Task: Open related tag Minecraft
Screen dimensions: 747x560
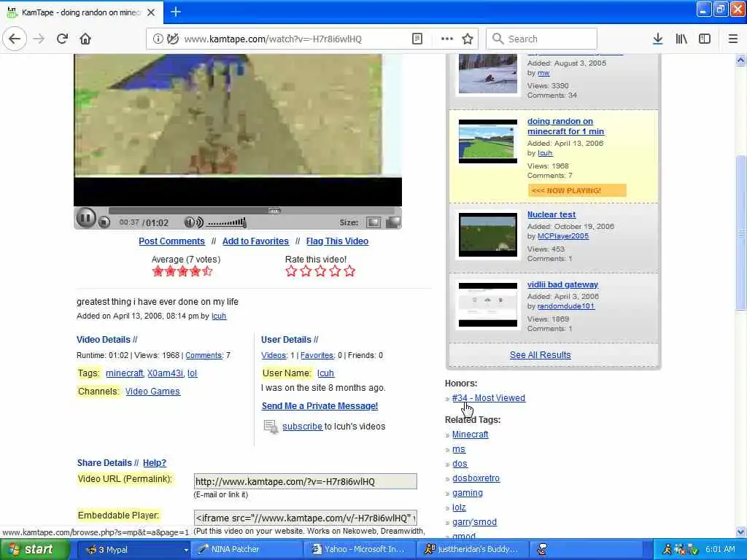Action: [x=471, y=435]
